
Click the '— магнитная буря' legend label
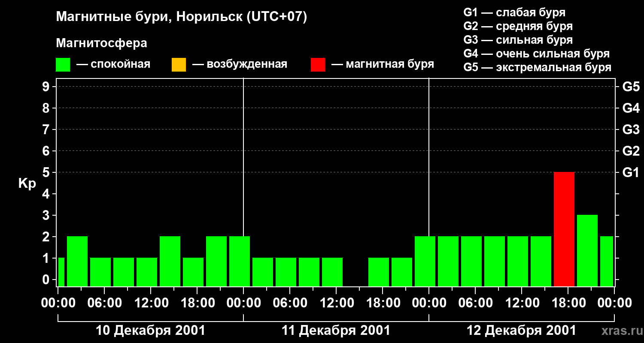pos(383,64)
